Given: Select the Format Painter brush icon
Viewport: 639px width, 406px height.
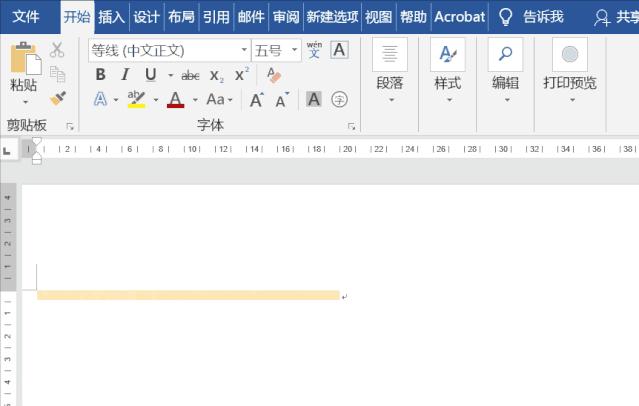Looking at the screenshot, I should (57, 99).
